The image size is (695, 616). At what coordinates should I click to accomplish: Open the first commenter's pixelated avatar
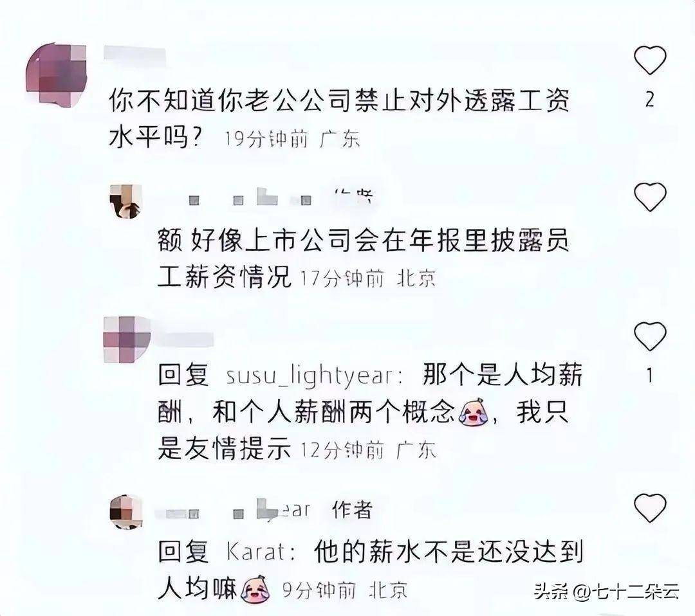[x=56, y=73]
